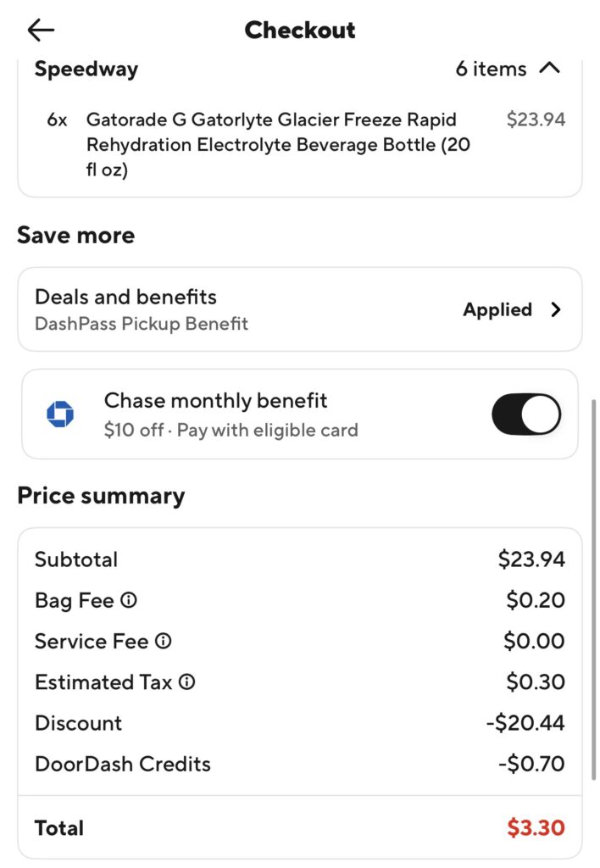Click the DashPass Pickup Benefit text

(142, 324)
